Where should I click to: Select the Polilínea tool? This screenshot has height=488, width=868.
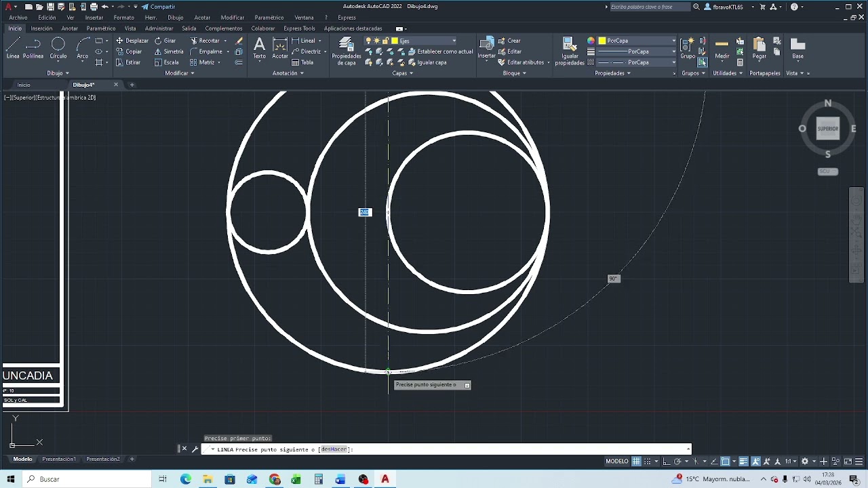pyautogui.click(x=33, y=47)
